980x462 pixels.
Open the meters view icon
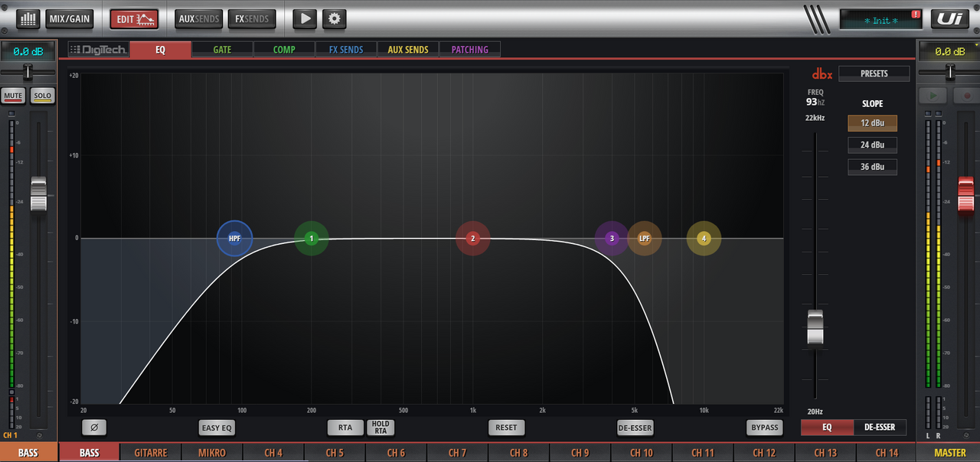pyautogui.click(x=28, y=18)
